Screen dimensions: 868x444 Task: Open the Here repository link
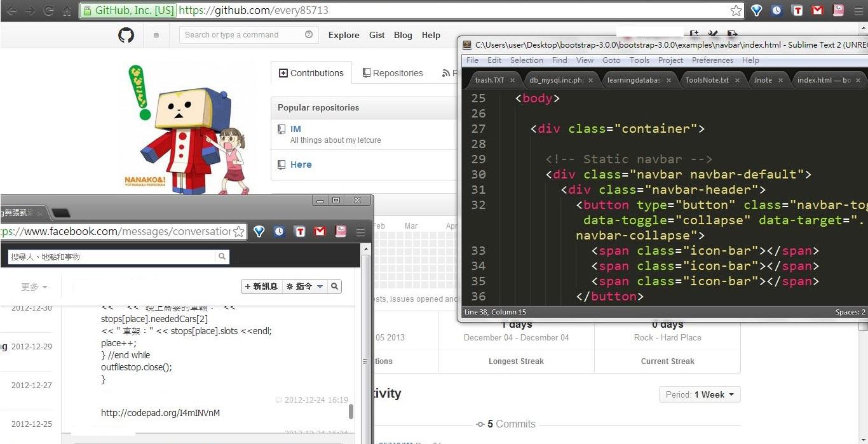pos(301,165)
